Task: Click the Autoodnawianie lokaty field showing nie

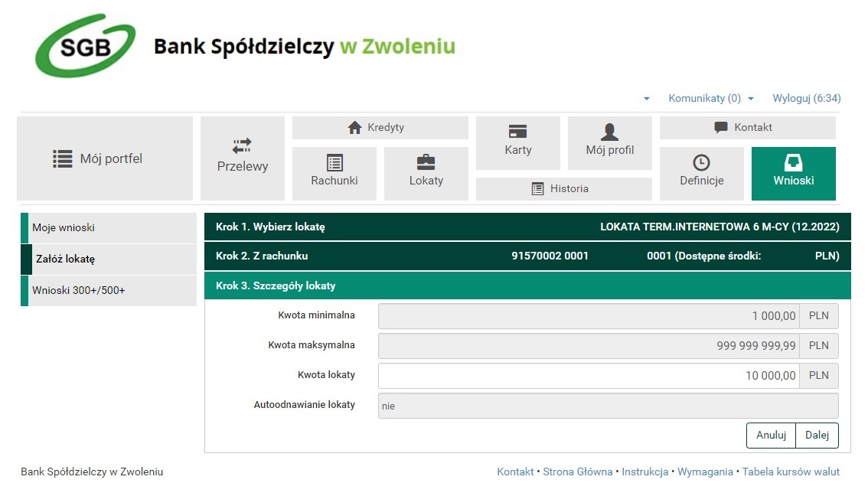Action: [608, 406]
